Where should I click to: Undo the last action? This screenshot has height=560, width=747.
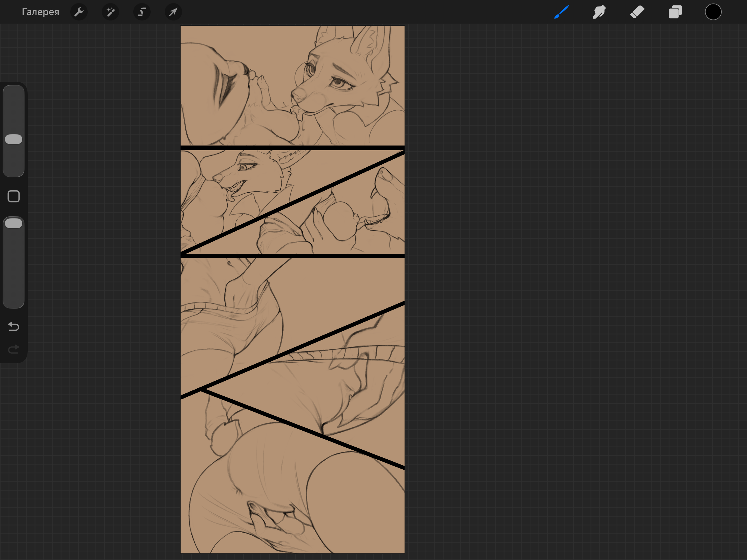click(14, 326)
